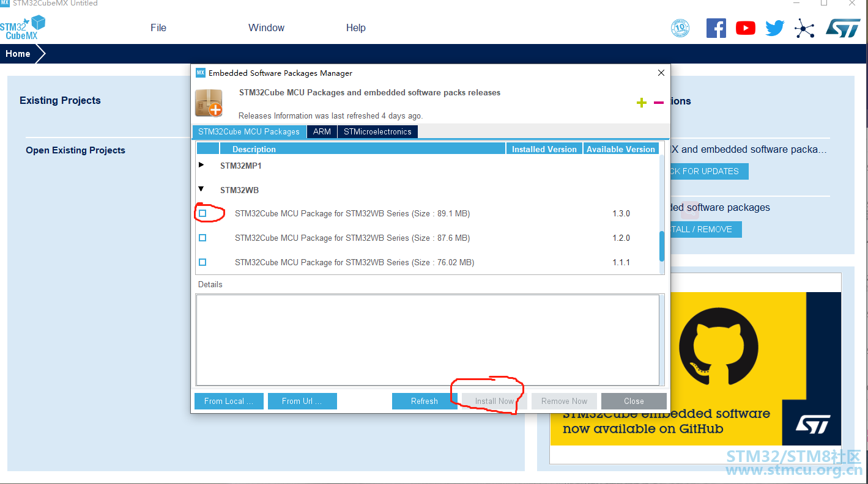Screen dimensions: 868x484
Task: Click the Installed Version column header
Action: tap(544, 149)
